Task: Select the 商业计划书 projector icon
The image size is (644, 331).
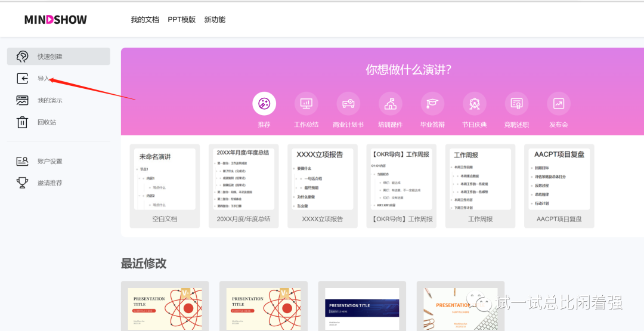Action: click(x=348, y=104)
